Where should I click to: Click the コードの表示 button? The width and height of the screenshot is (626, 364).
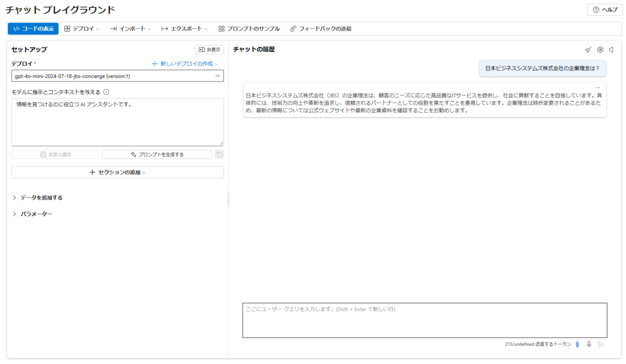[x=33, y=29]
